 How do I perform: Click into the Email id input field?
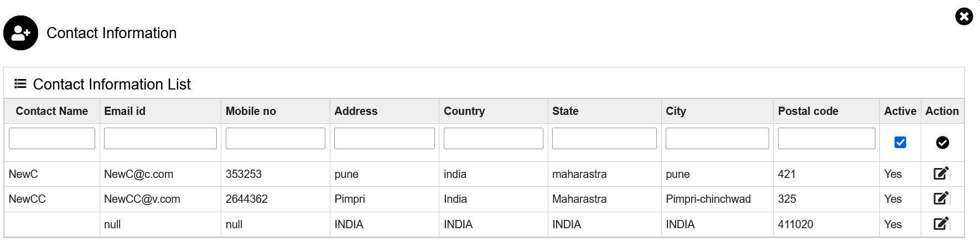[x=160, y=138]
